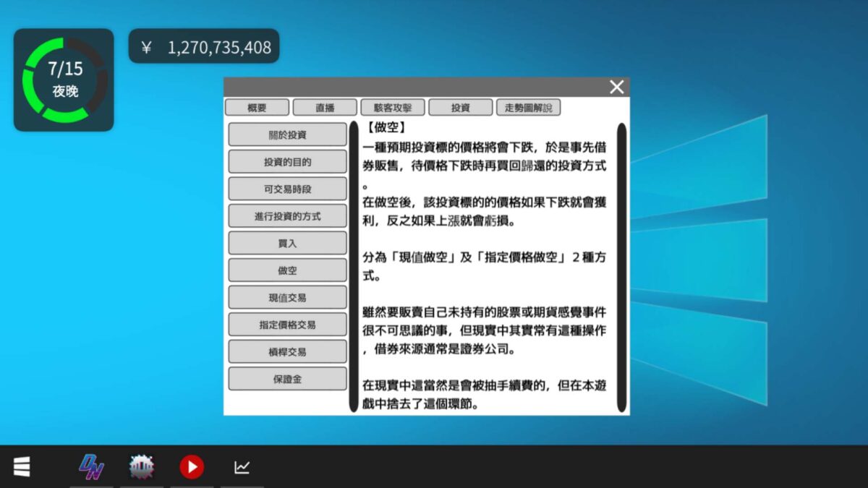The image size is (868, 488).
Task: Launch the red play button video app
Action: 192,467
